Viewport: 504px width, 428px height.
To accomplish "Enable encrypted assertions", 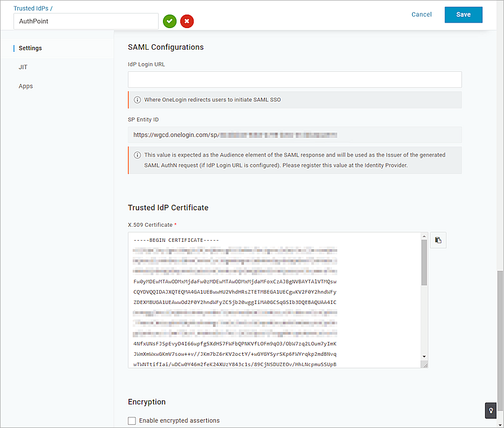I will click(x=132, y=420).
